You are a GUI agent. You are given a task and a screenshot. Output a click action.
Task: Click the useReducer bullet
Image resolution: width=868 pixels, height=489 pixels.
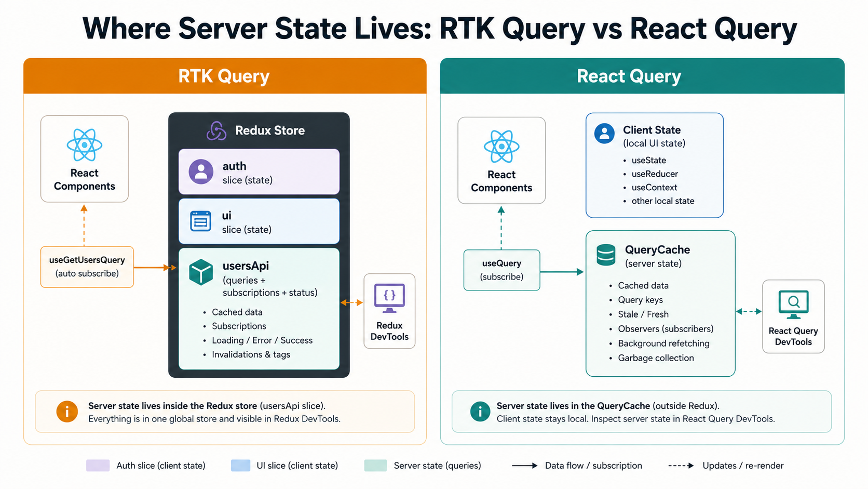click(x=655, y=174)
